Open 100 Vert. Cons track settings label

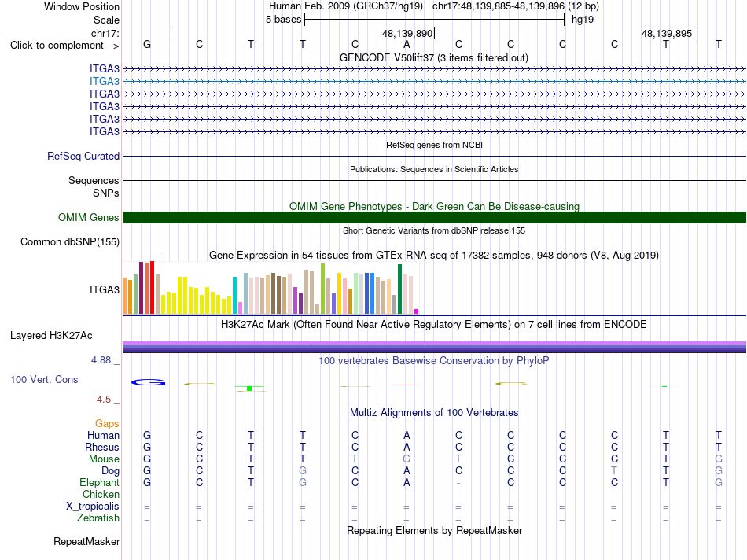point(44,379)
